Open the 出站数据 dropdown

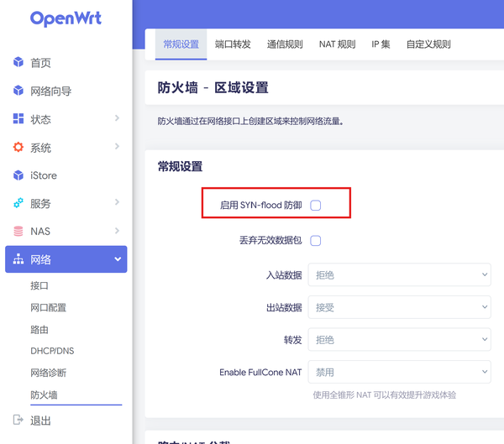399,307
